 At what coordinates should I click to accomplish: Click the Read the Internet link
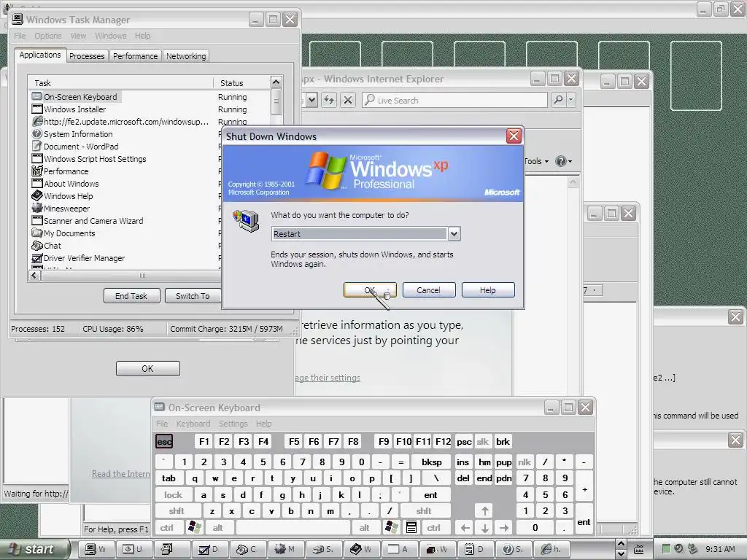point(120,474)
